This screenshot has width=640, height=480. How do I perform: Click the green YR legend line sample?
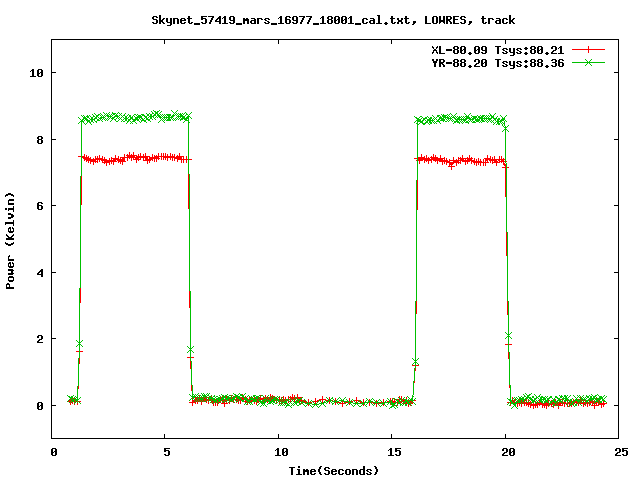[x=588, y=62]
